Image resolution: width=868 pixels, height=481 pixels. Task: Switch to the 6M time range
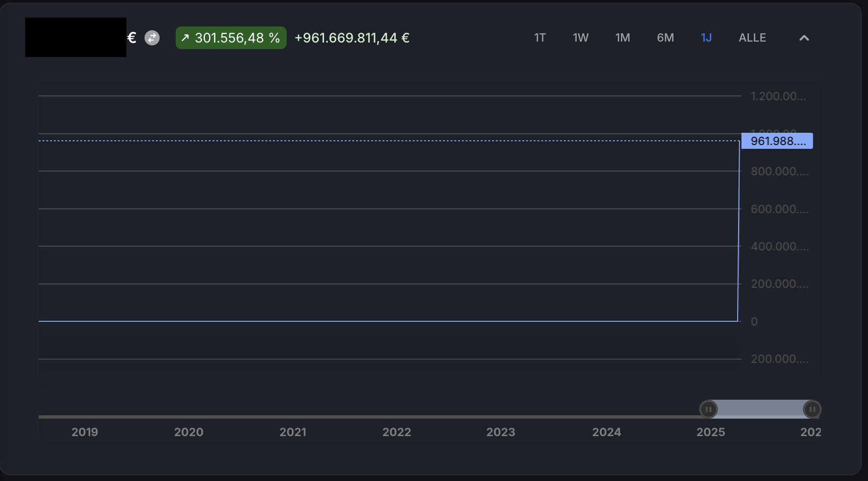coord(665,38)
